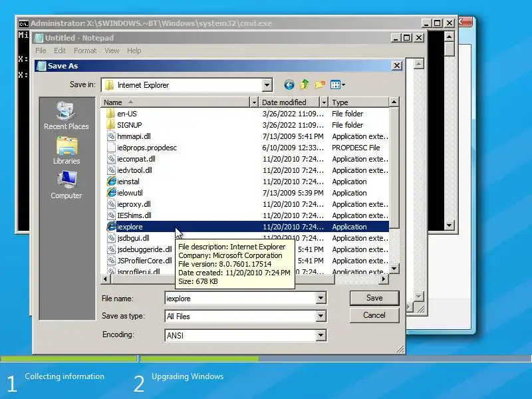Image resolution: width=532 pixels, height=399 pixels.
Task: Select the hmmapi.dll file icon
Action: pyautogui.click(x=111, y=136)
